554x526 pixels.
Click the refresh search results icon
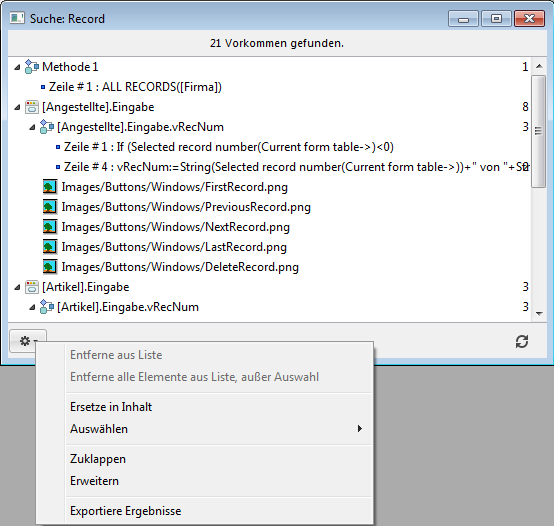coord(522,341)
